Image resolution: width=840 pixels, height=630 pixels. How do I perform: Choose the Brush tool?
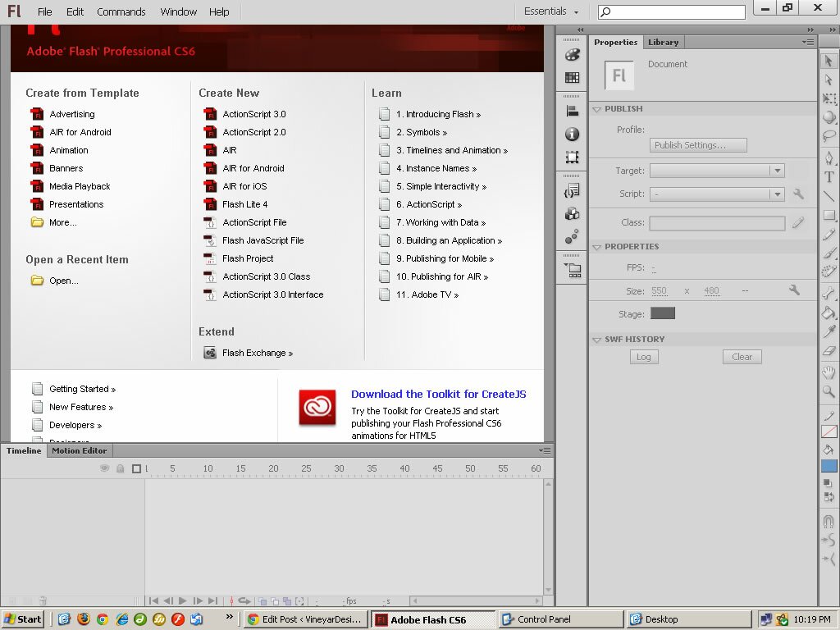click(x=829, y=253)
